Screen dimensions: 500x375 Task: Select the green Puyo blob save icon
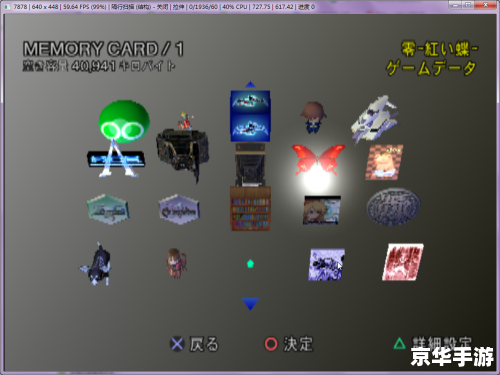pos(124,121)
